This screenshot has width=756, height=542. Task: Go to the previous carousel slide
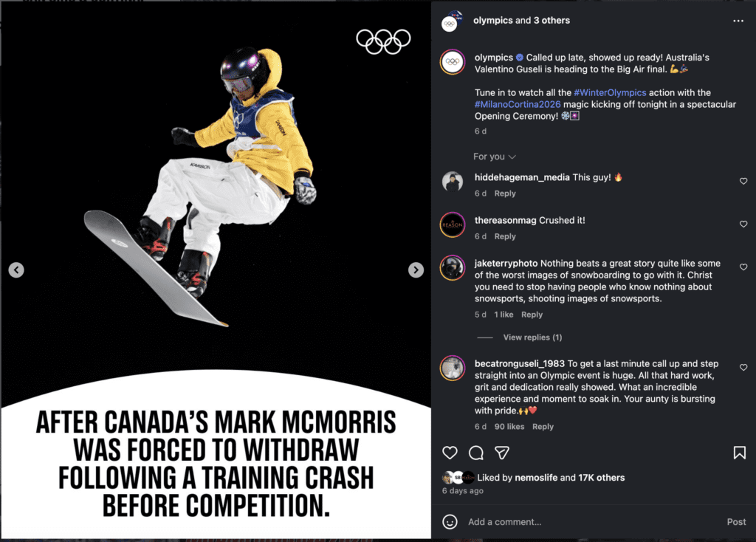16,270
